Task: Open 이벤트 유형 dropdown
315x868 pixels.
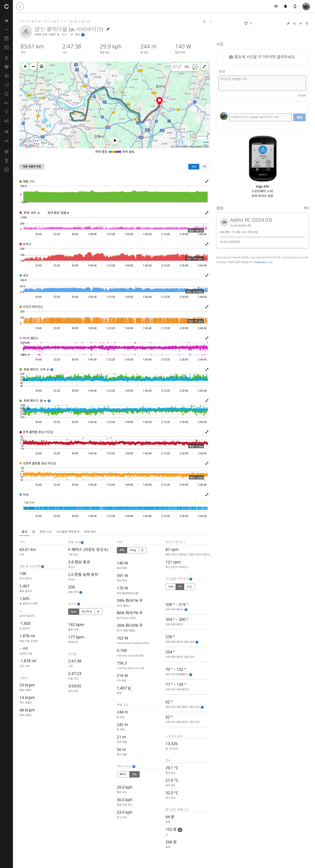Action: tap(47, 35)
